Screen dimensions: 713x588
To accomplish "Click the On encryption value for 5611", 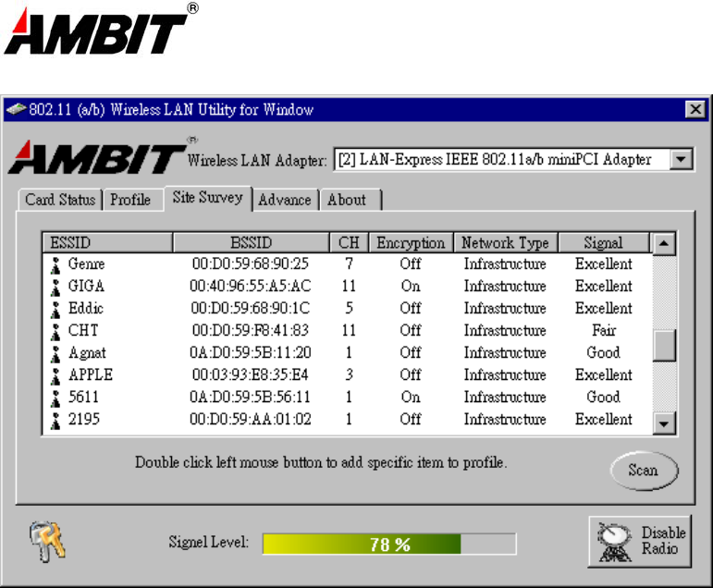I will pyautogui.click(x=411, y=397).
